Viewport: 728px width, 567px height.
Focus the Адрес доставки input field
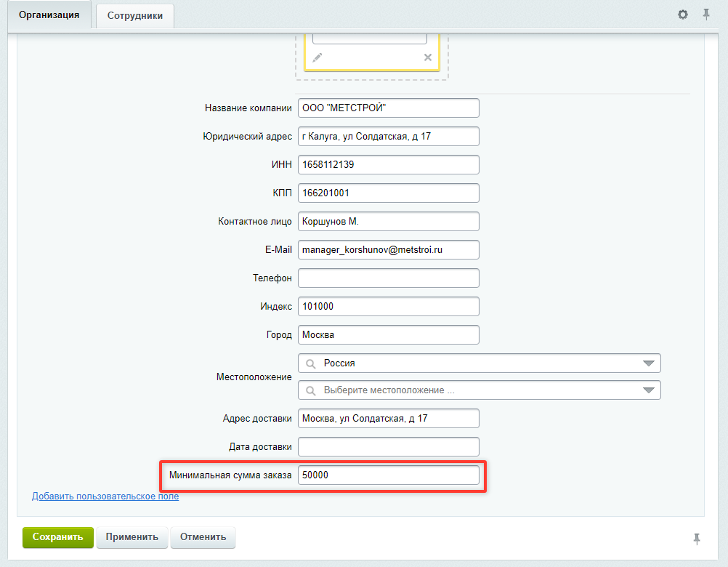[x=389, y=419]
